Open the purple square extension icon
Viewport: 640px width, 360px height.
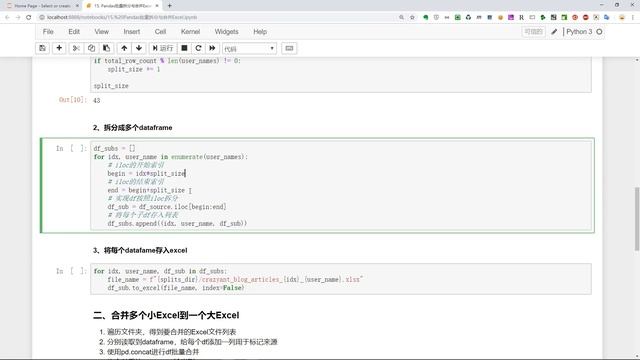pyautogui.click(x=511, y=17)
